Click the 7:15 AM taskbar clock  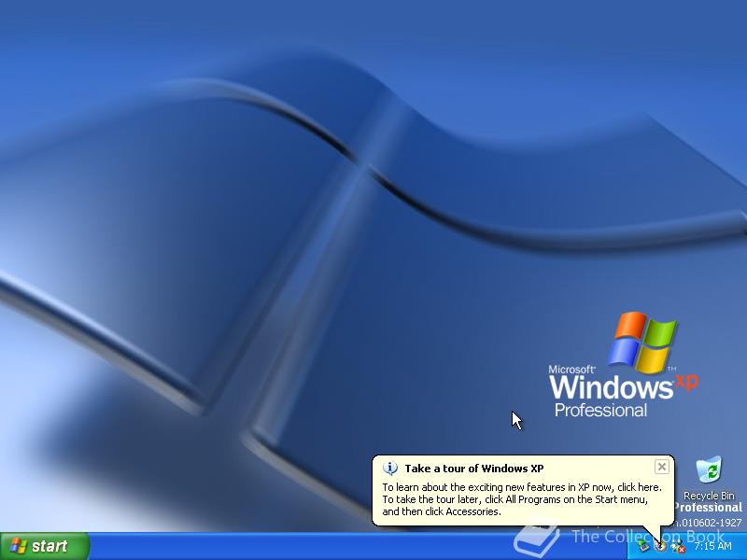point(713,546)
